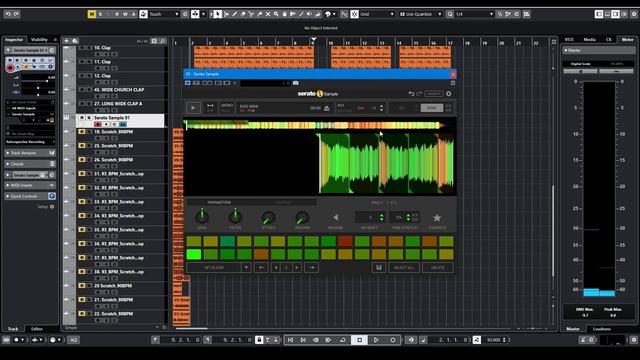This screenshot has height=360, width=640.
Task: Click the tempo warning triangle icon
Action: point(327,108)
